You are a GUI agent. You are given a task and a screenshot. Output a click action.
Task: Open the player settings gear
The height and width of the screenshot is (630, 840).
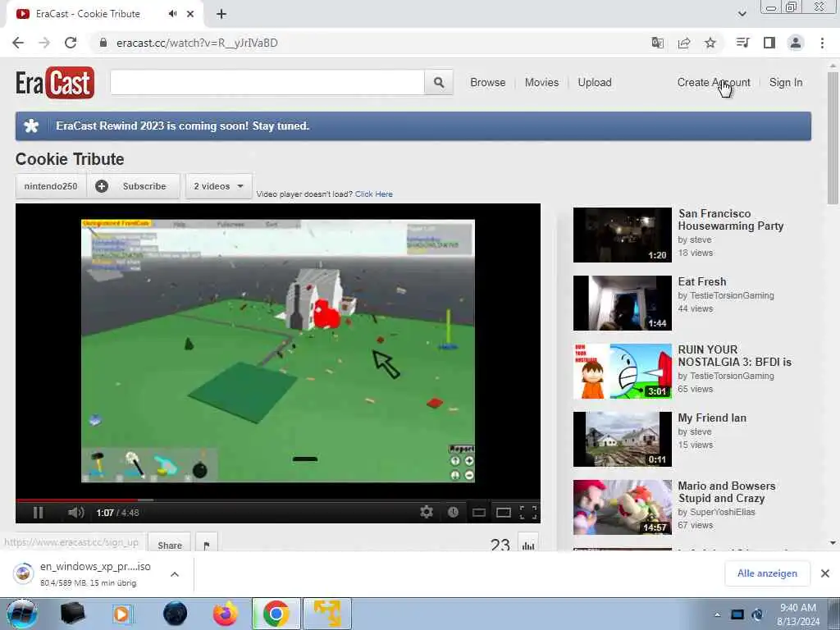[427, 512]
